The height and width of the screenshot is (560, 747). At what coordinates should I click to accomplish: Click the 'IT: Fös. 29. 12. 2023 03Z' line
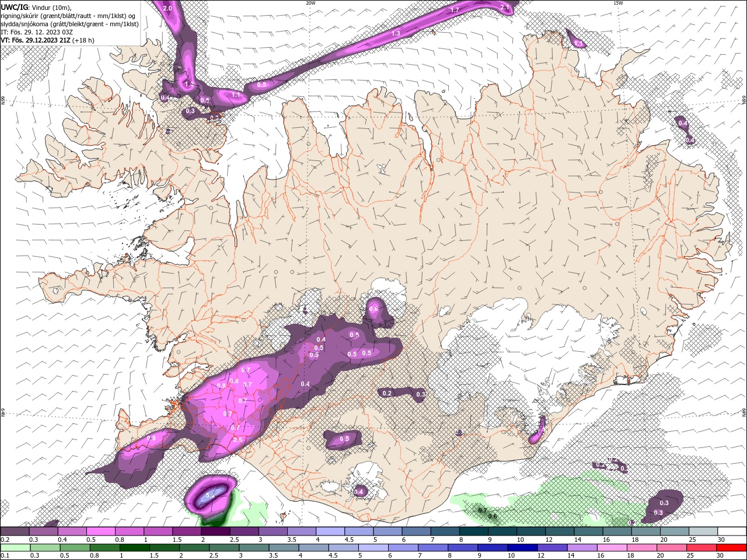coord(36,32)
